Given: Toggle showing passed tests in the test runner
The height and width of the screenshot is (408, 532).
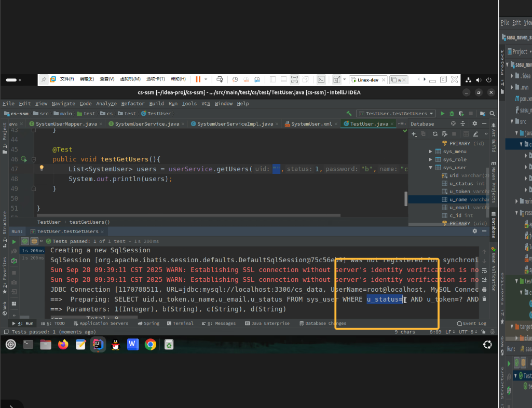Looking at the screenshot, I should [x=24, y=241].
